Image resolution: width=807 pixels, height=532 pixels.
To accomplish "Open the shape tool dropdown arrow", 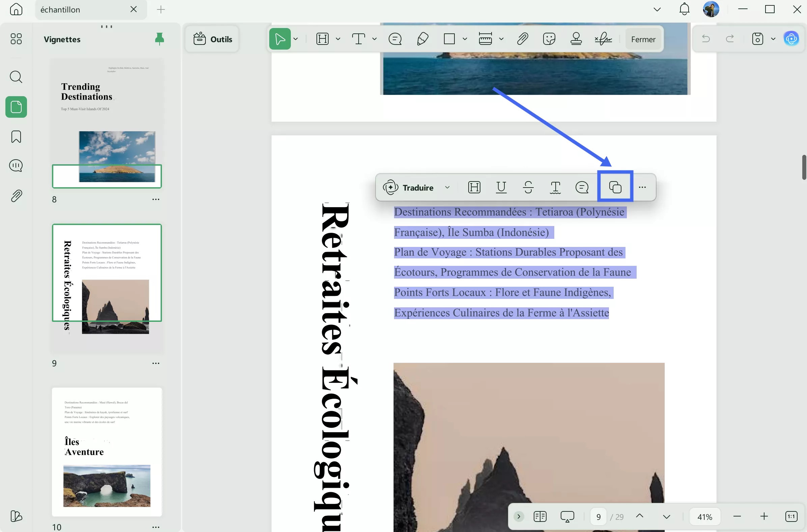I will [x=464, y=39].
